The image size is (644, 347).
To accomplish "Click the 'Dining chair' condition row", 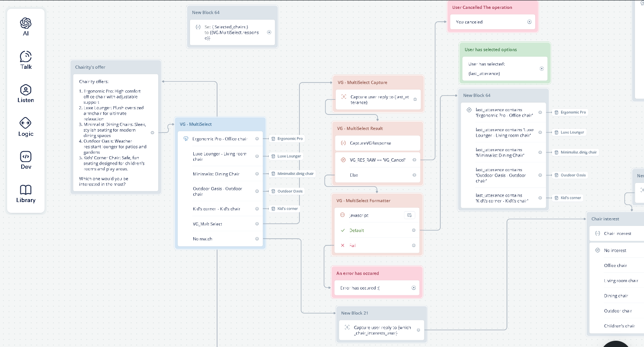I will coord(617,296).
